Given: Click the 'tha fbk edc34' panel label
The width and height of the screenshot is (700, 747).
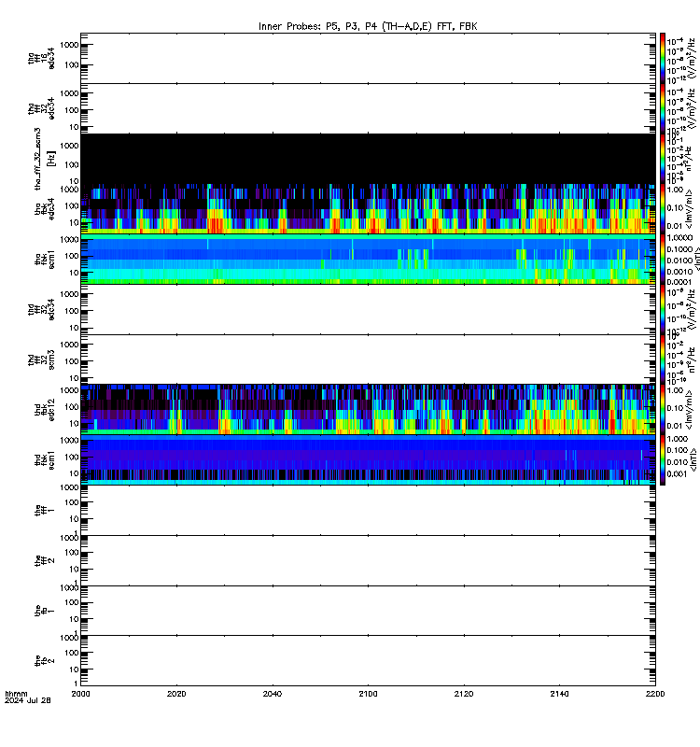Looking at the screenshot, I should tap(45, 209).
